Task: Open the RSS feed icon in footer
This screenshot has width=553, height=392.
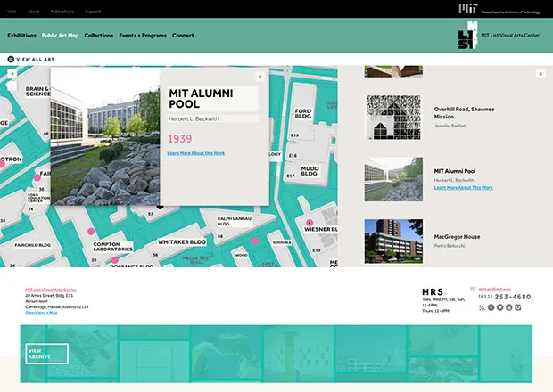Action: pos(482,307)
